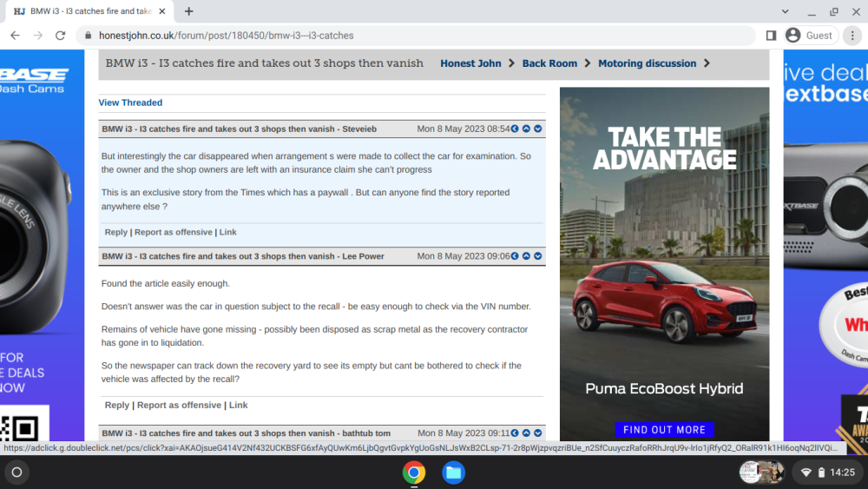Open the Link for Stevieb's post
This screenshot has height=489, width=868.
227,232
